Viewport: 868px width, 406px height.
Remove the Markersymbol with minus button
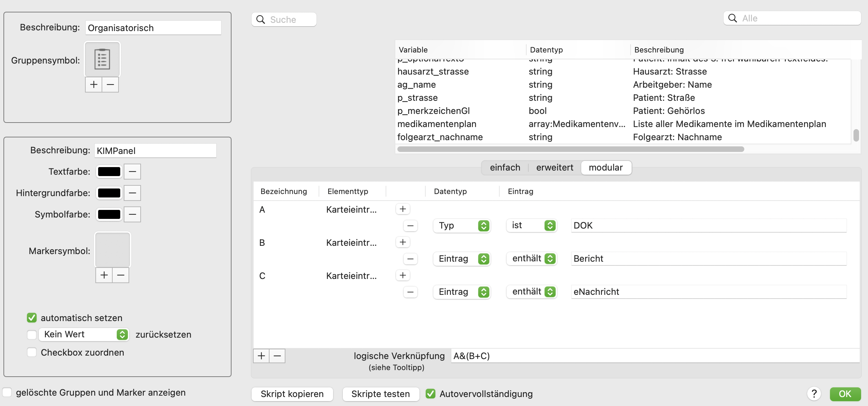[x=121, y=275]
